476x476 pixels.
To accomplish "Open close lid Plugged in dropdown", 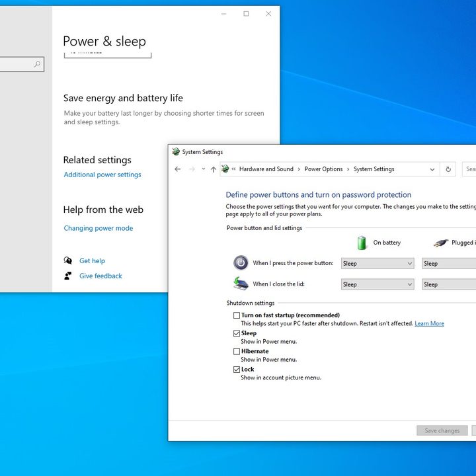I will (x=449, y=284).
